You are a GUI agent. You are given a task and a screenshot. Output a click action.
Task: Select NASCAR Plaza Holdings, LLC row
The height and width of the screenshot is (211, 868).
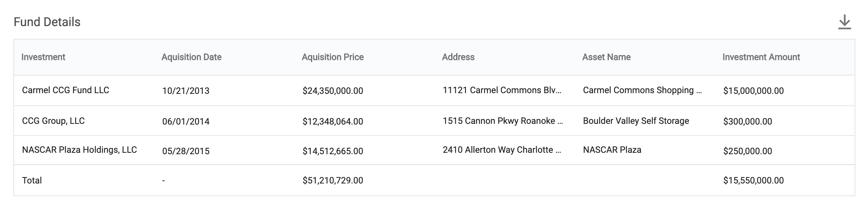(x=79, y=150)
